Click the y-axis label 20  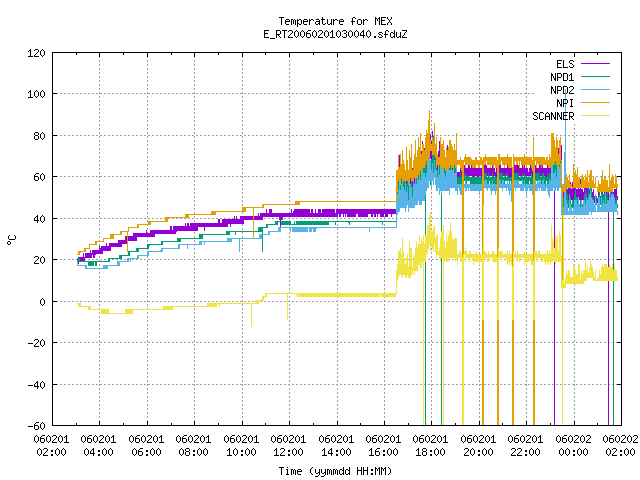point(39,260)
